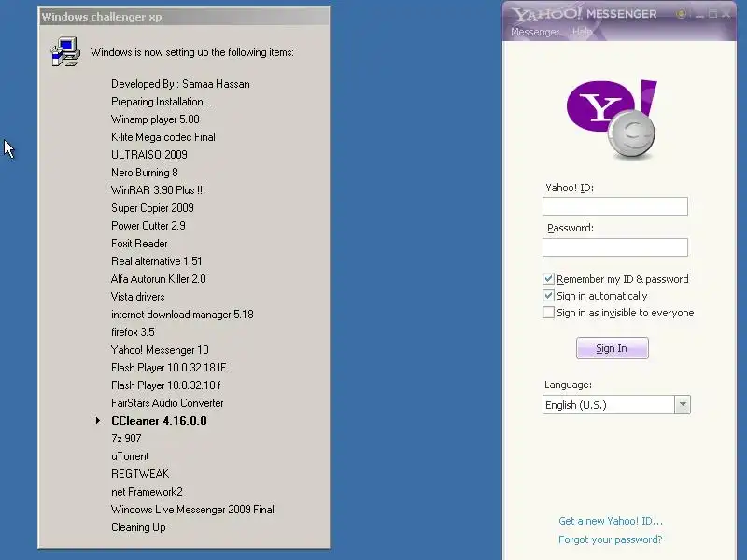Click the Cleaning Up entry
Viewport: 747px width, 560px height.
point(138,527)
